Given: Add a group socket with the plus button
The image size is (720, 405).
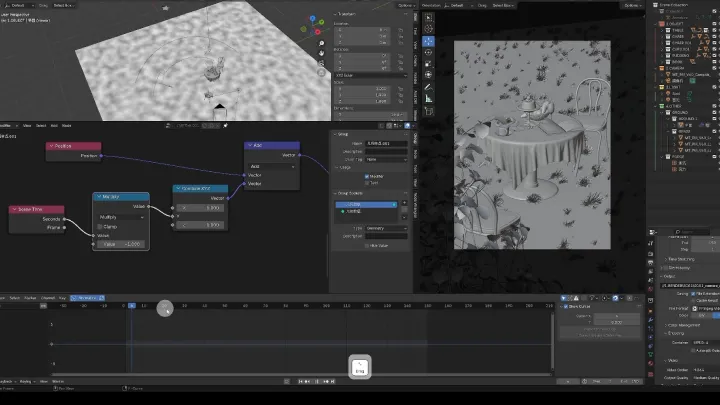Looking at the screenshot, I should click(x=404, y=202).
